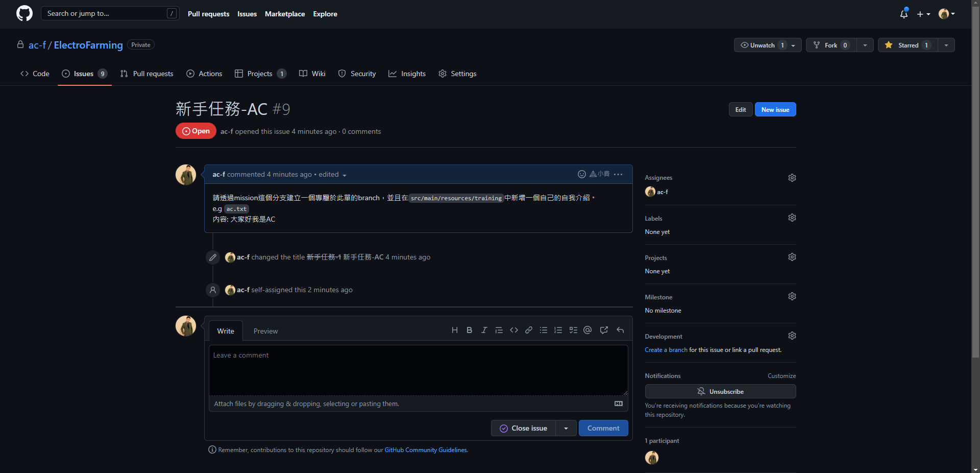Viewport: 980px width, 473px height.
Task: Switch to comment Preview tab
Action: point(265,331)
